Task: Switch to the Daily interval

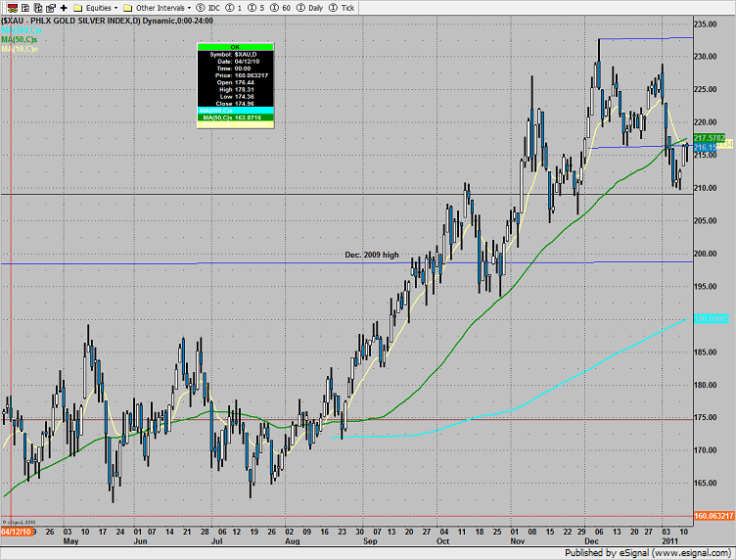Action: 310,8
